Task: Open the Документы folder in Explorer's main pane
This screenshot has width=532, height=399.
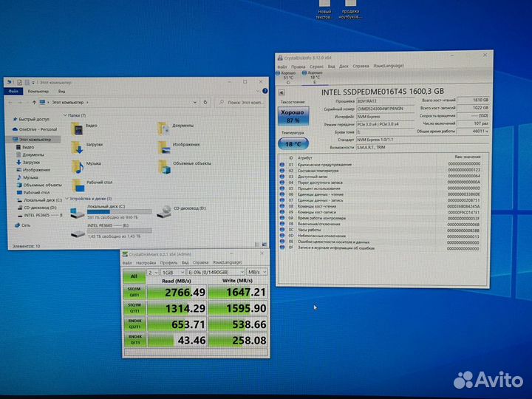Action: [176, 129]
